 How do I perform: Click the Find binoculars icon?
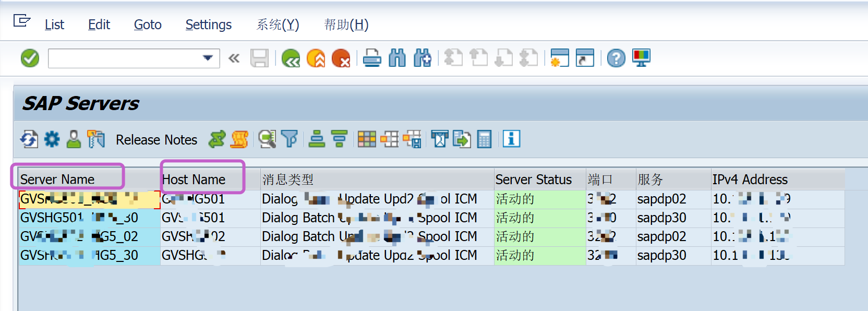coord(397,58)
